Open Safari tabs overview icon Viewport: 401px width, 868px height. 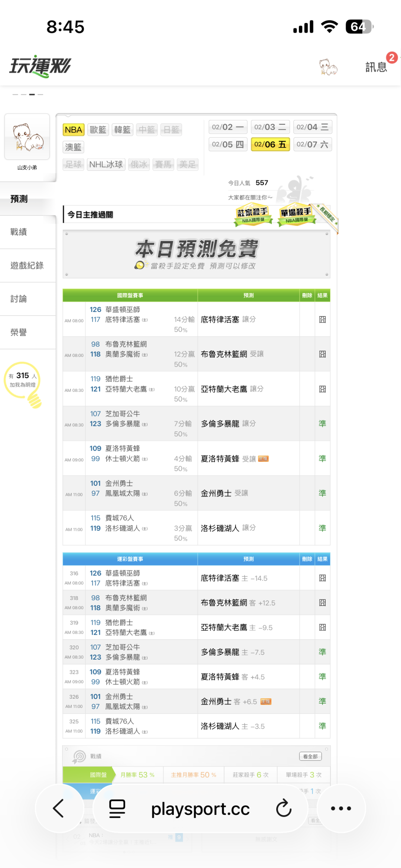click(117, 809)
